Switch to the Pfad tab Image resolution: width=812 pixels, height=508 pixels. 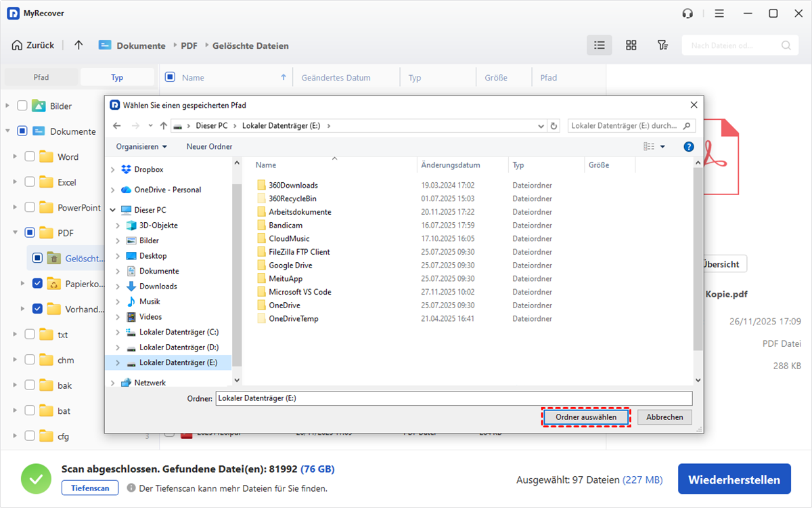coord(41,77)
